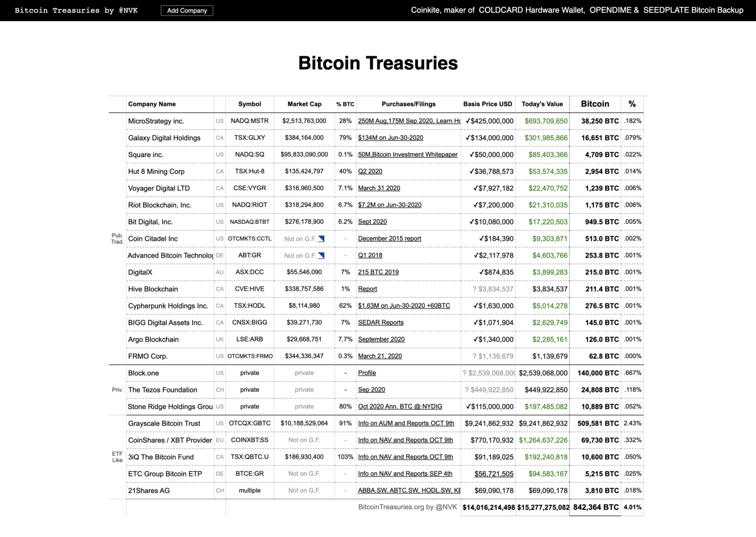Screen dimensions: 756x537
Task: Select the $14,016,214,498 total basis price
Action: click(x=489, y=507)
